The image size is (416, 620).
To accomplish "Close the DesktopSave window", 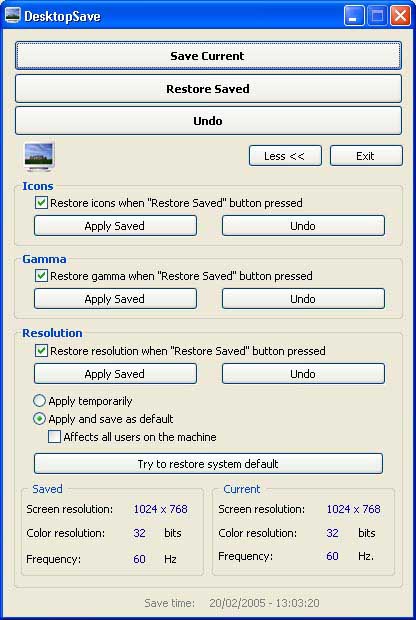I will coord(400,16).
